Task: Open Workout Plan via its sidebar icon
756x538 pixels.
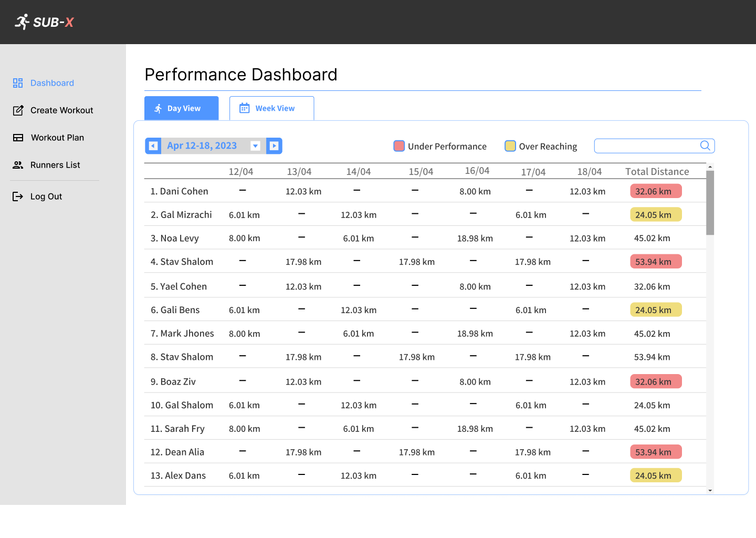Action: [x=18, y=137]
